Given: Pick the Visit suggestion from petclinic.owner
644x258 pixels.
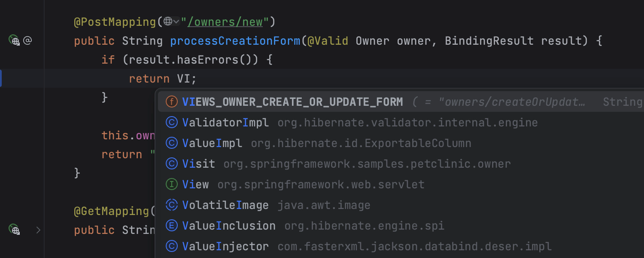Looking at the screenshot, I should pyautogui.click(x=198, y=164).
